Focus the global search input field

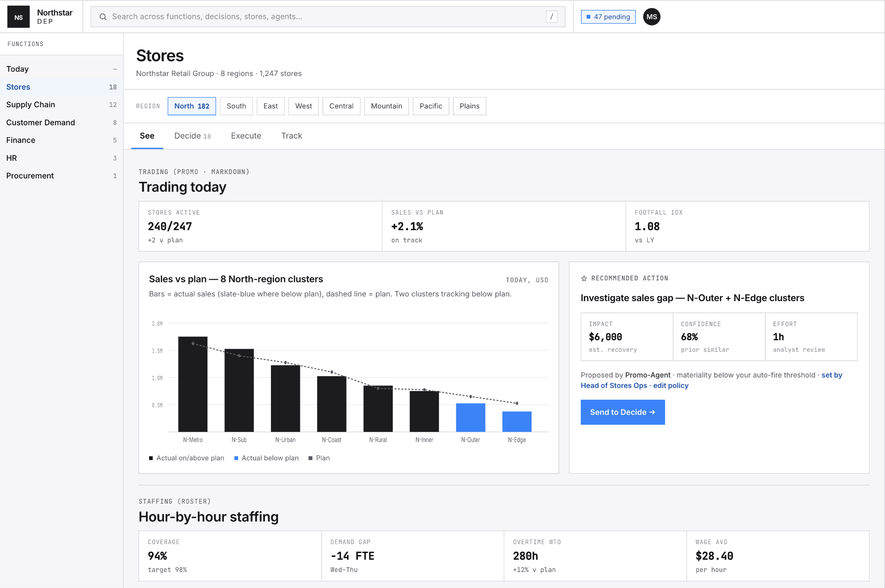pyautogui.click(x=328, y=17)
